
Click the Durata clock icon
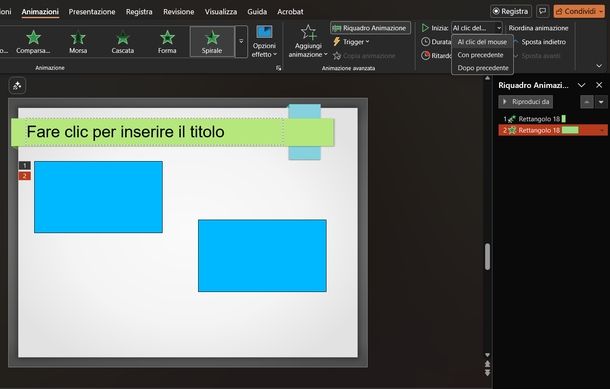click(x=426, y=42)
